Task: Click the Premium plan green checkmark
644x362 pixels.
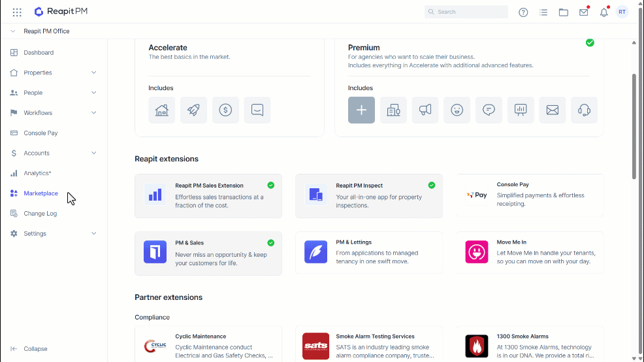Action: coord(590,42)
